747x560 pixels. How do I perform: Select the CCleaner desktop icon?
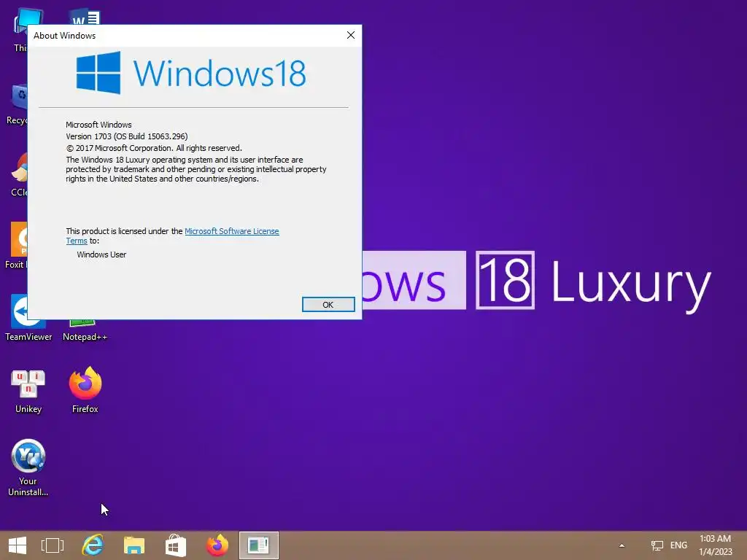(x=19, y=174)
